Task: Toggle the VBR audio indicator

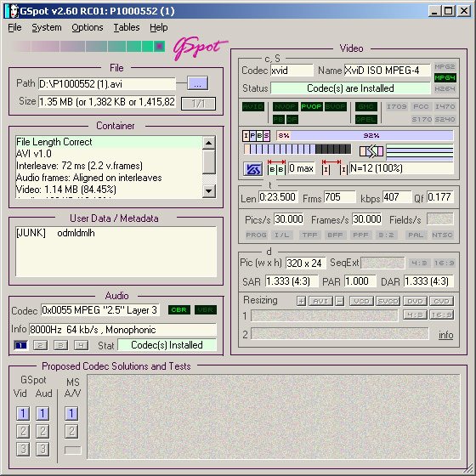Action: coord(206,310)
